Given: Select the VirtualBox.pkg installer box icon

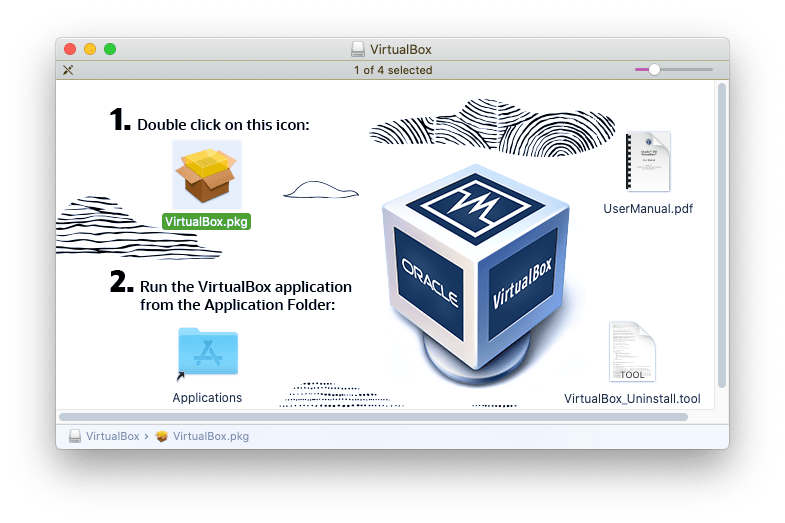Looking at the screenshot, I should [x=206, y=175].
